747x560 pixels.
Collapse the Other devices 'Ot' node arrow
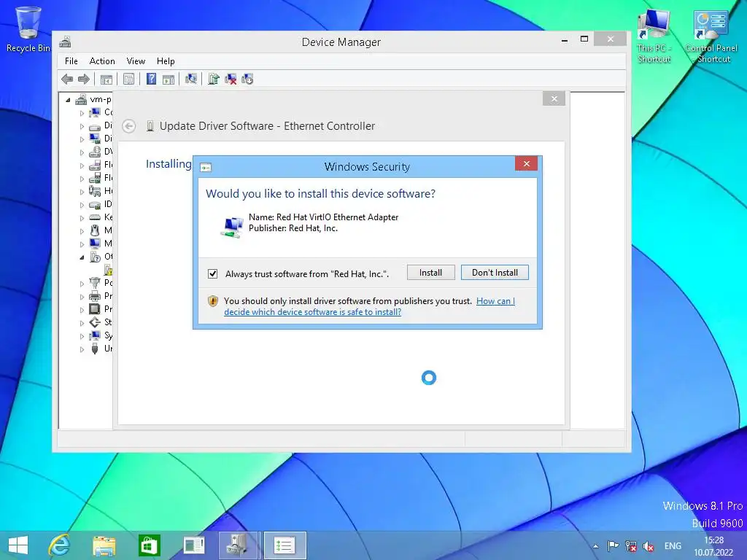coord(82,257)
